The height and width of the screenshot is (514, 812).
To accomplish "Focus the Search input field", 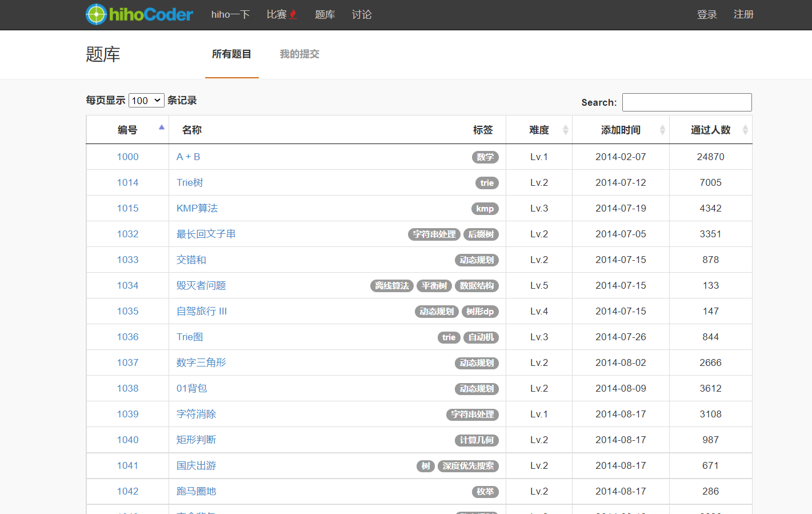I will (x=687, y=102).
